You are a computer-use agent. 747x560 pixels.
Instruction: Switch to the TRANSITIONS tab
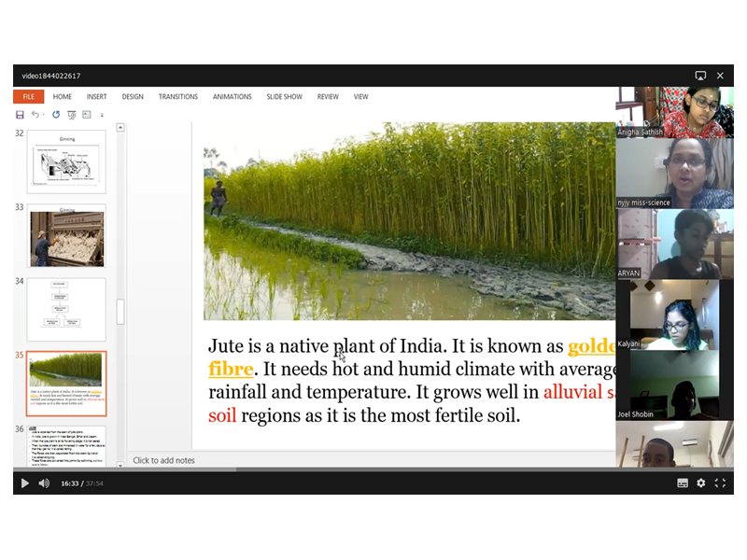coord(177,96)
